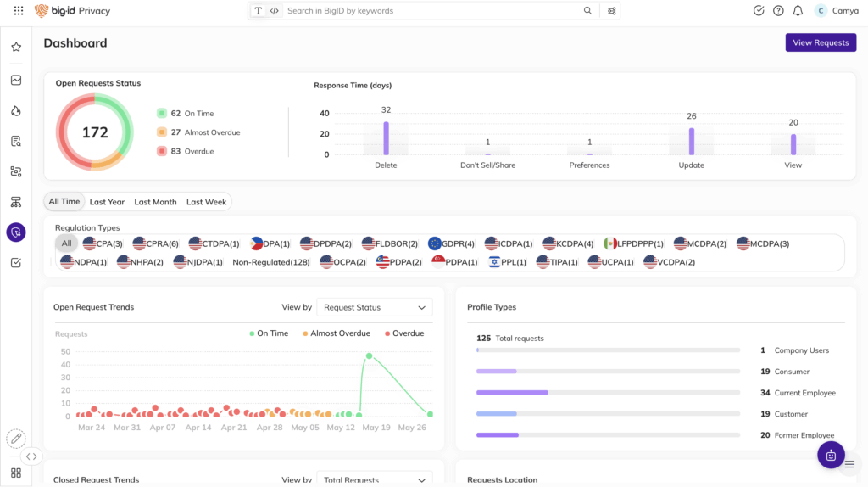Open the hierarchy tree sidebar icon
This screenshot has width=868, height=487.
(16, 202)
